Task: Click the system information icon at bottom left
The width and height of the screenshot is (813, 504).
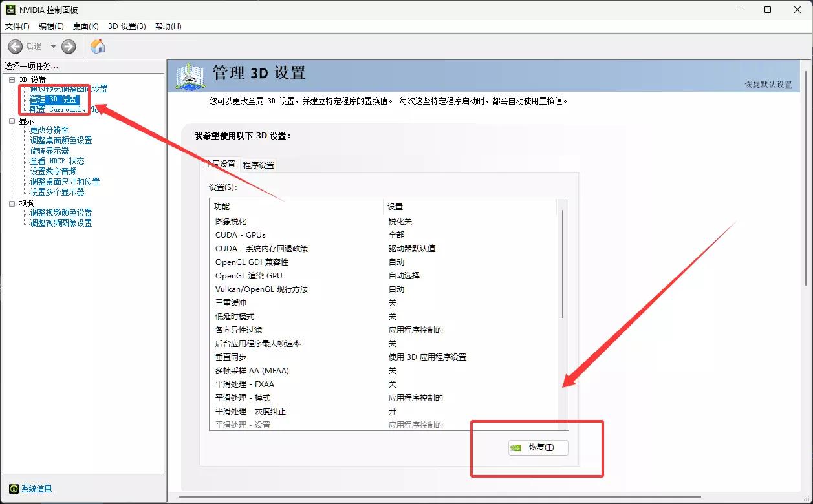Action: pos(14,488)
